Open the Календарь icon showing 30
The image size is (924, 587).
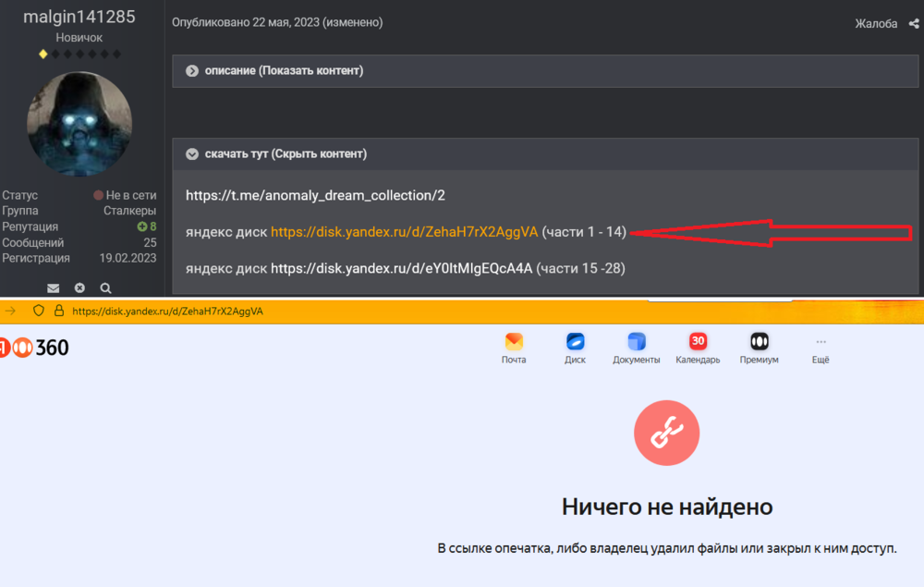(698, 342)
